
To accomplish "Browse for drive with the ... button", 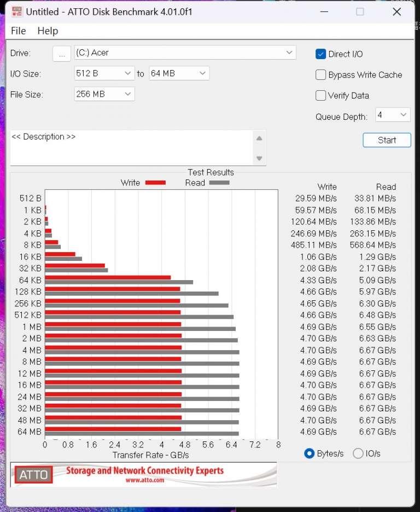I will (x=62, y=54).
